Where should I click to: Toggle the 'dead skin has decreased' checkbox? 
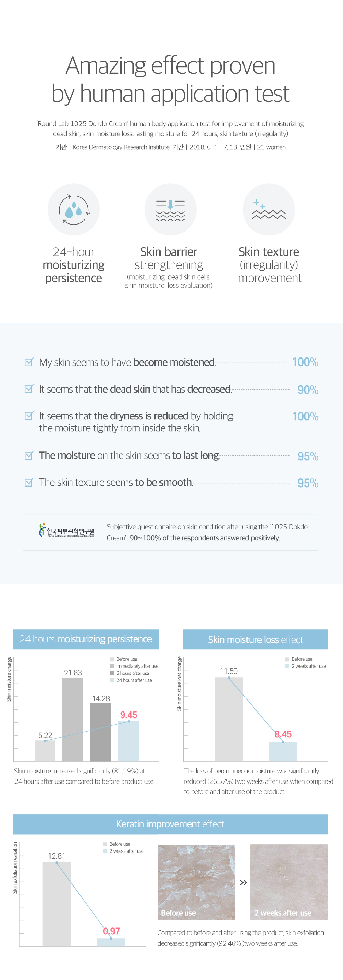29,389
